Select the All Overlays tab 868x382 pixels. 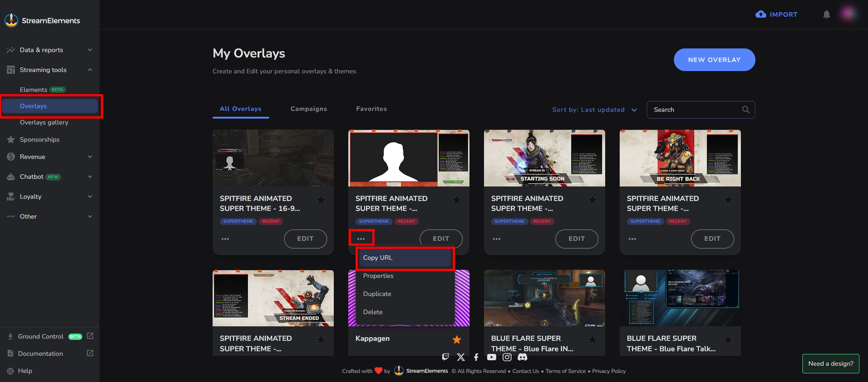pos(241,109)
